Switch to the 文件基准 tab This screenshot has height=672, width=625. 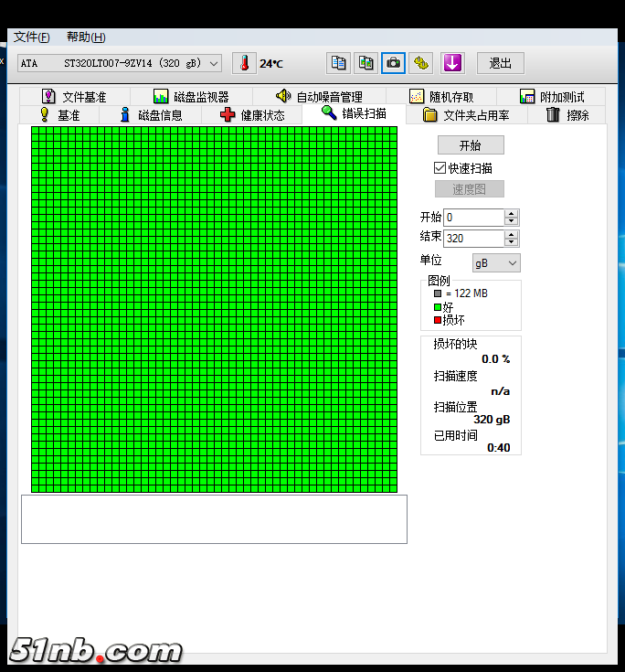(74, 97)
